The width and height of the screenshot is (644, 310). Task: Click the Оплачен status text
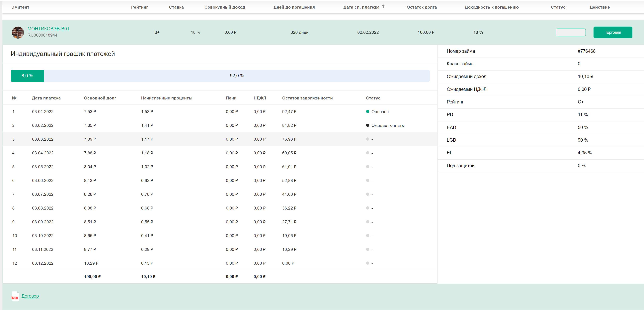tap(380, 112)
